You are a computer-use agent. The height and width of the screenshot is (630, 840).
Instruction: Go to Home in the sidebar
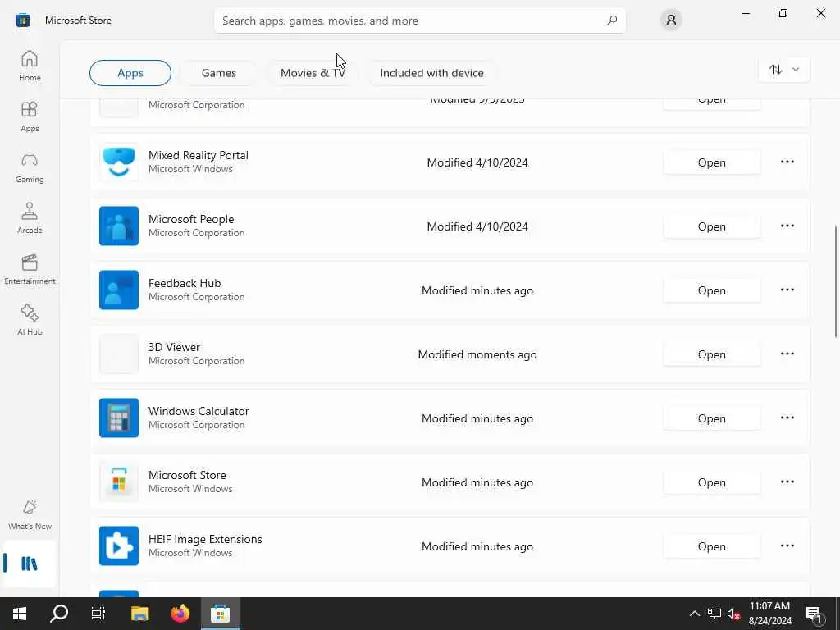pos(30,66)
